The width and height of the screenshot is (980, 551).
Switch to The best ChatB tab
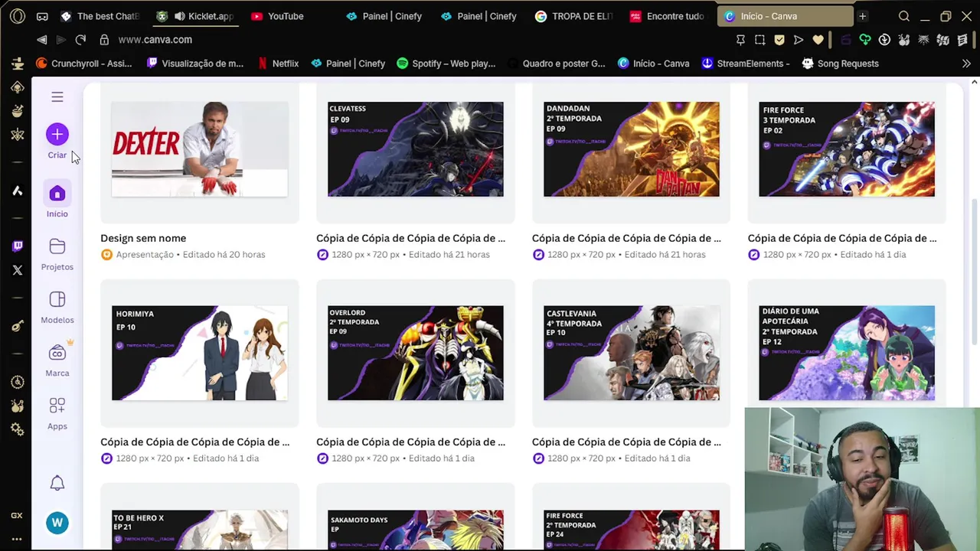[x=101, y=16]
